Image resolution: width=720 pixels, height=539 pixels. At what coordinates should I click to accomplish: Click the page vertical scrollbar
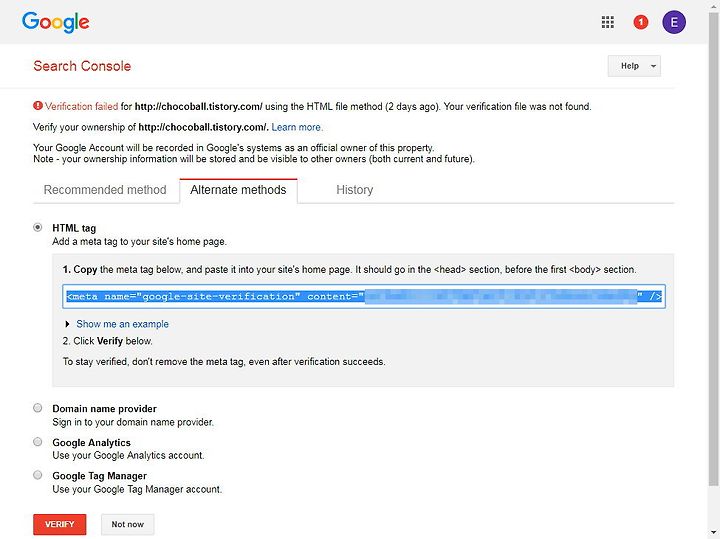714,249
